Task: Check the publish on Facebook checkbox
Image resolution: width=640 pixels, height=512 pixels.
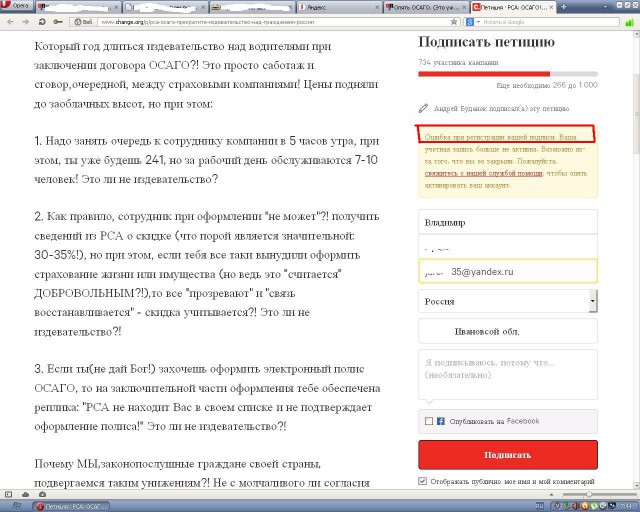Action: [x=429, y=421]
